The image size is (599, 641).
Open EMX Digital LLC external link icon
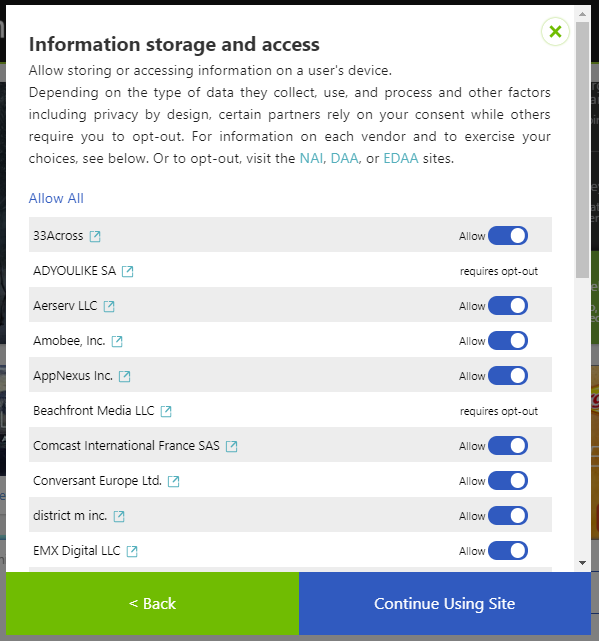pyautogui.click(x=132, y=551)
